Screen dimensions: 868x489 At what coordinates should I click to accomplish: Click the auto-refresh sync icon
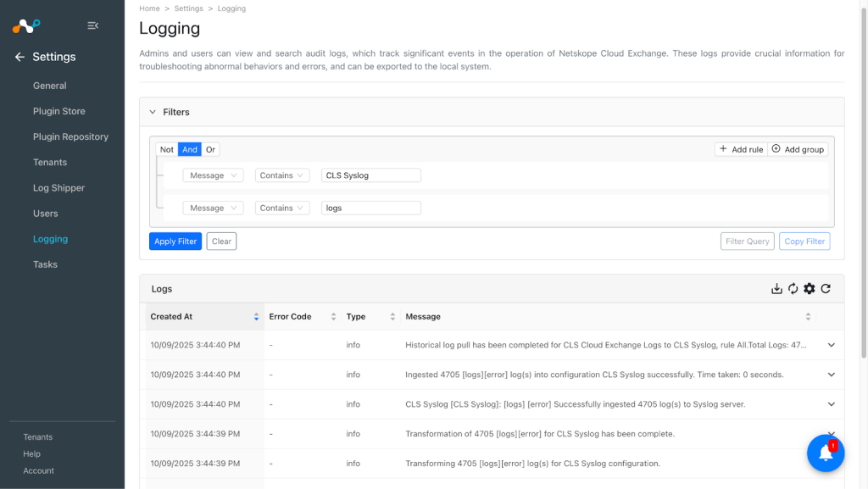(x=793, y=289)
